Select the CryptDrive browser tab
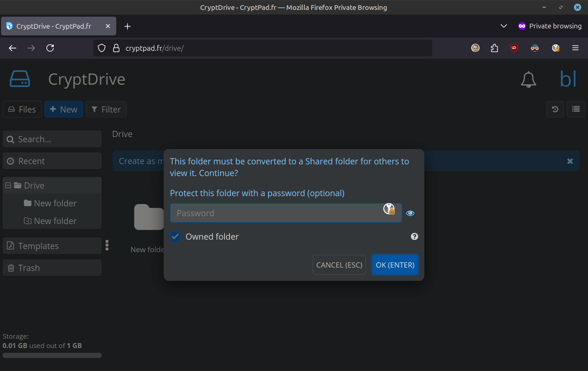 point(53,26)
